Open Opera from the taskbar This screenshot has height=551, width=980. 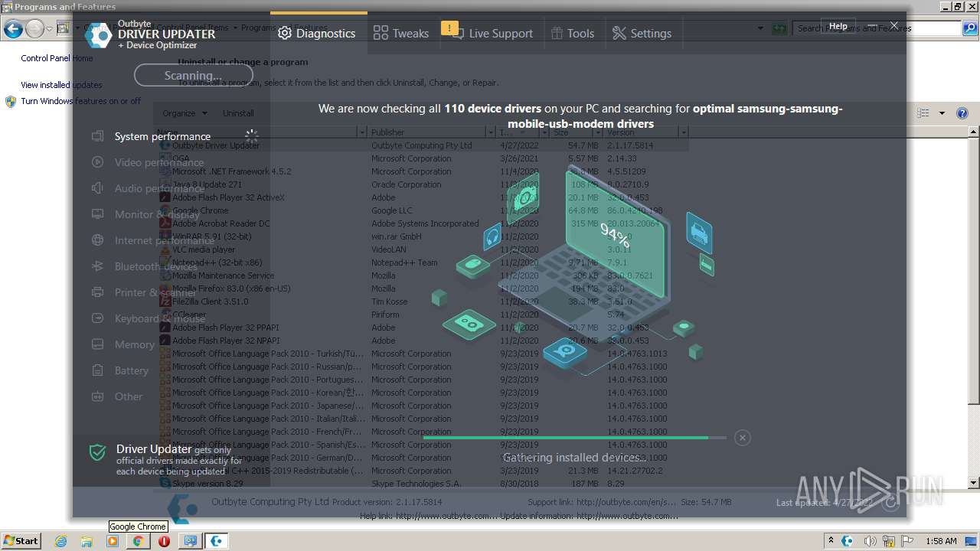pos(164,541)
